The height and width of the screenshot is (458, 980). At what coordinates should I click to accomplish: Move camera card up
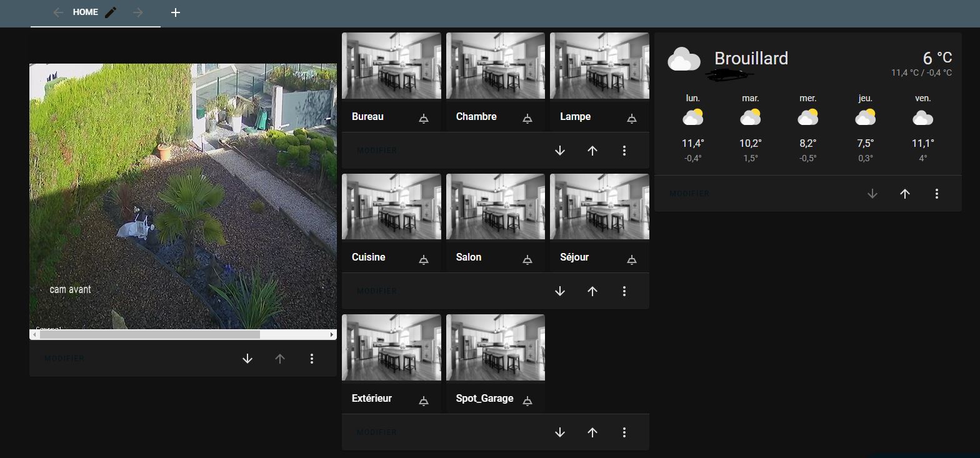tap(280, 359)
